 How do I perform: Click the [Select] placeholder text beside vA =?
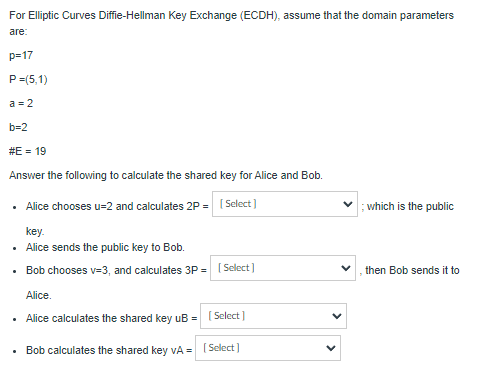tap(221, 348)
